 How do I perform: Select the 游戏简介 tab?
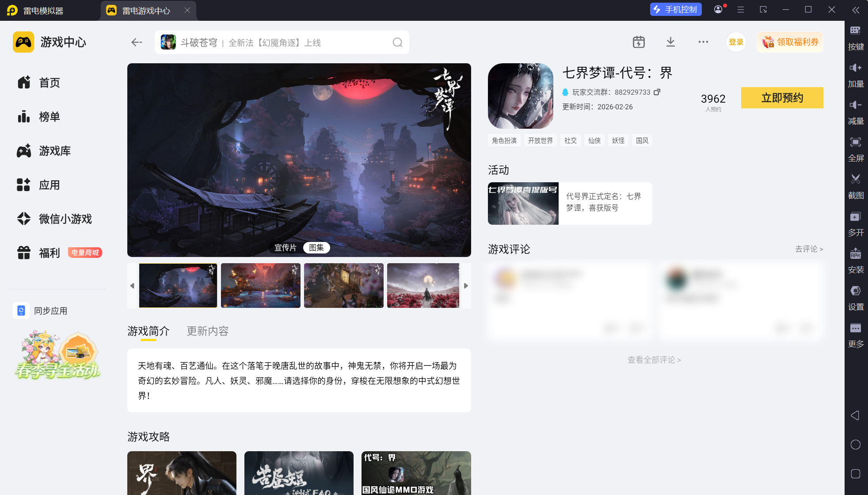[x=148, y=331]
